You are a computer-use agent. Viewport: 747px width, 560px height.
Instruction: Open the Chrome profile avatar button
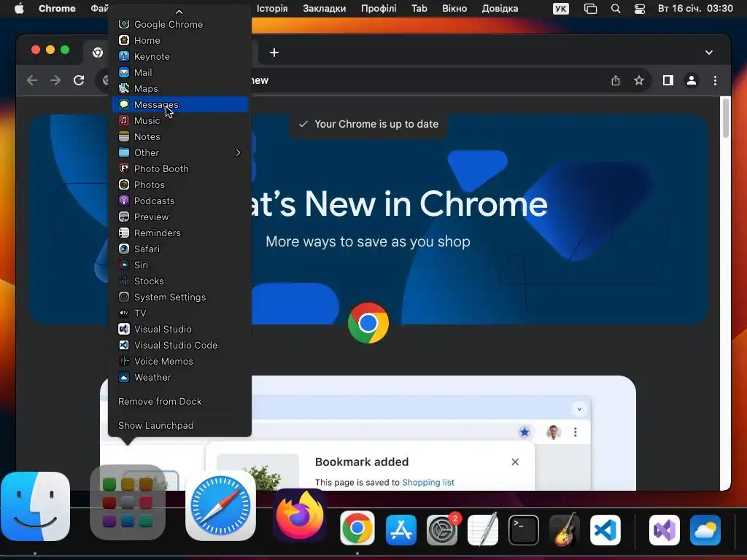692,80
